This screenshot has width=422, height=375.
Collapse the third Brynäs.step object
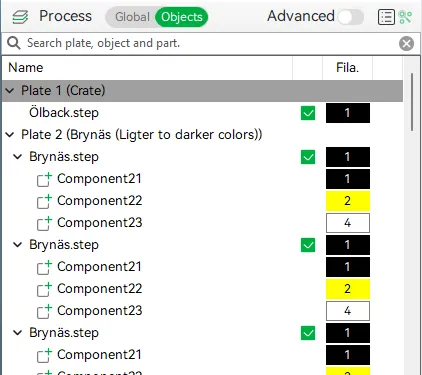tap(17, 333)
